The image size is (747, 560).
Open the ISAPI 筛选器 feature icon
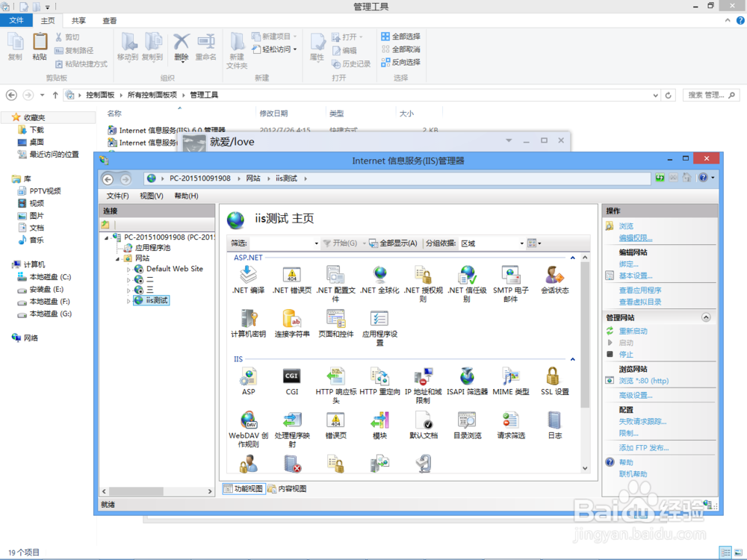click(x=467, y=379)
